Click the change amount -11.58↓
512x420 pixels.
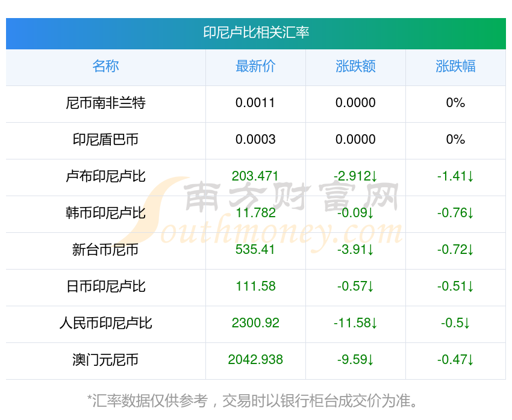[355, 323]
